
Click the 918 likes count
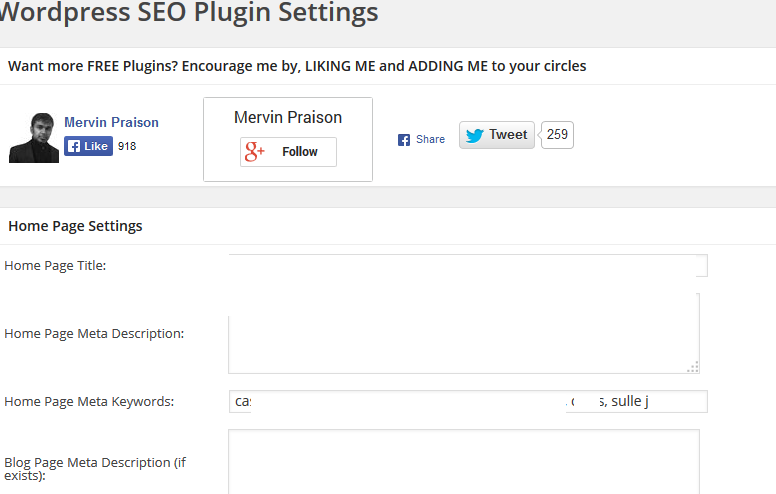coord(127,146)
